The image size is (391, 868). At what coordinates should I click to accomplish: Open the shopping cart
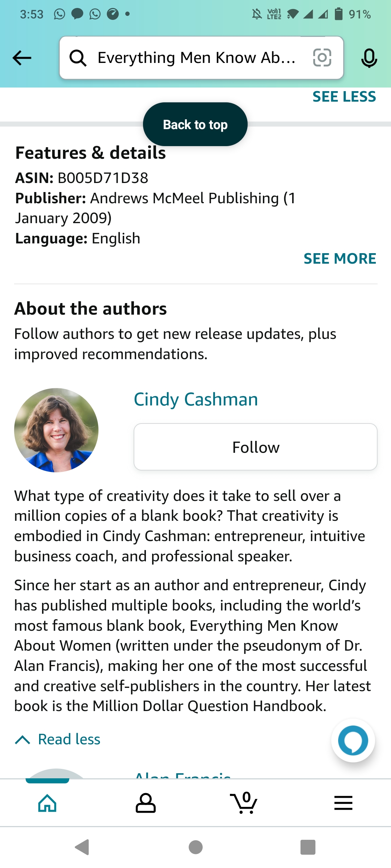pos(244,803)
